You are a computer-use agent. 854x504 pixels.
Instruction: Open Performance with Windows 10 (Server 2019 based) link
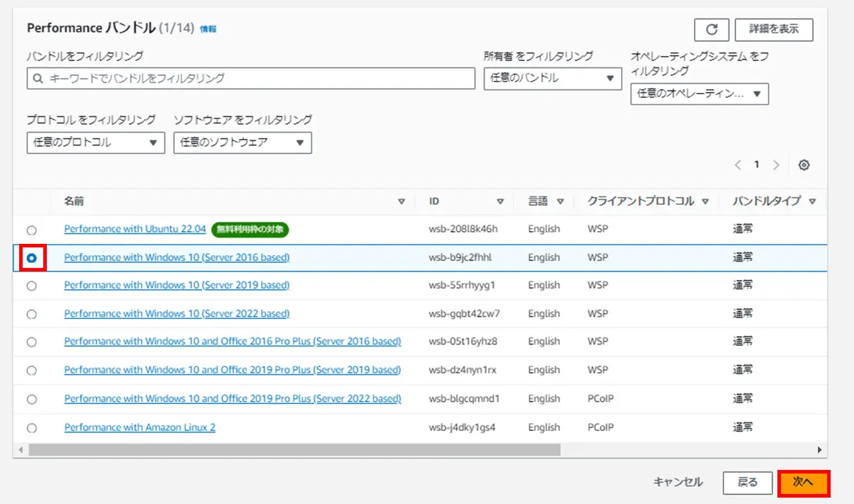177,285
